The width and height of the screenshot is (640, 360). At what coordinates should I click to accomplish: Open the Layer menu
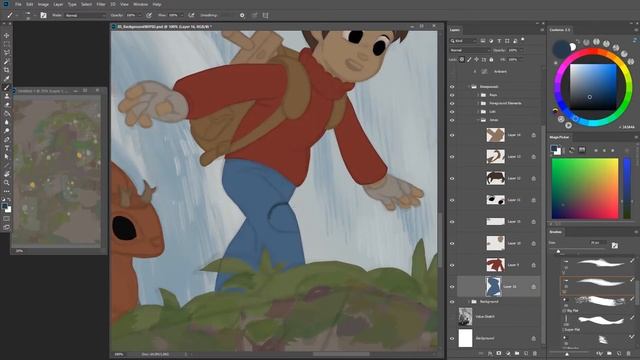click(x=58, y=4)
